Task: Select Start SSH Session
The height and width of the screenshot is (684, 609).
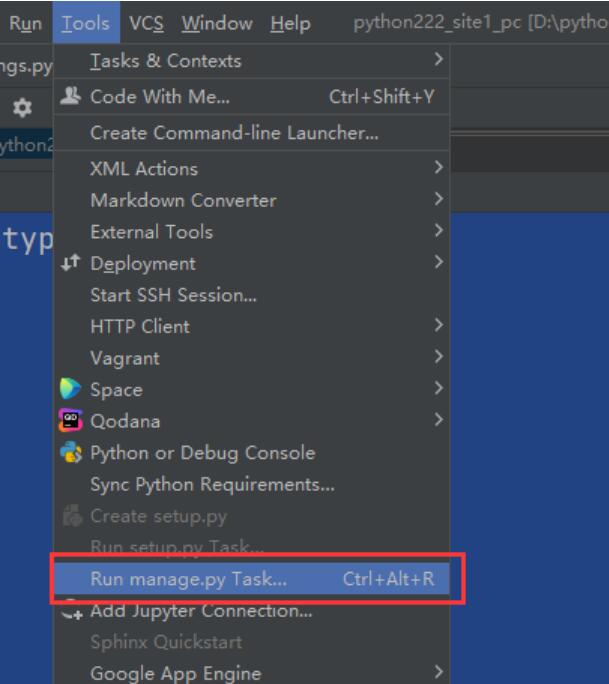Action: [x=173, y=295]
